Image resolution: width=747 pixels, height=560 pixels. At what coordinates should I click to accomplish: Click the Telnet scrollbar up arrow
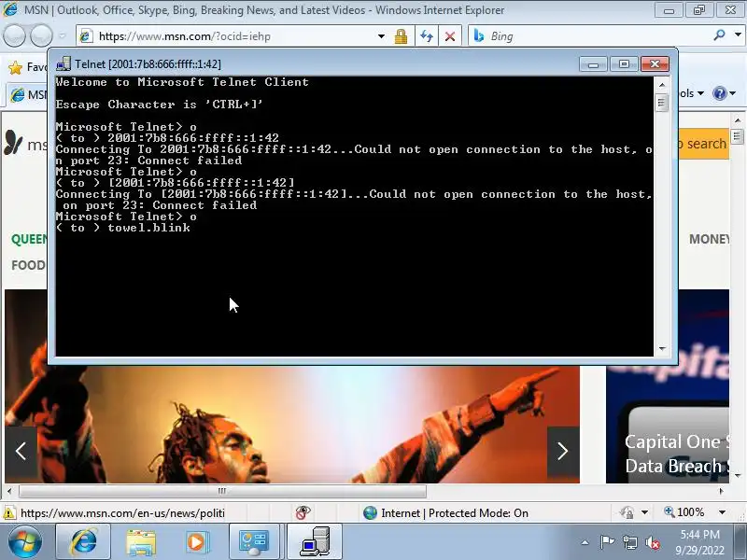pyautogui.click(x=662, y=85)
